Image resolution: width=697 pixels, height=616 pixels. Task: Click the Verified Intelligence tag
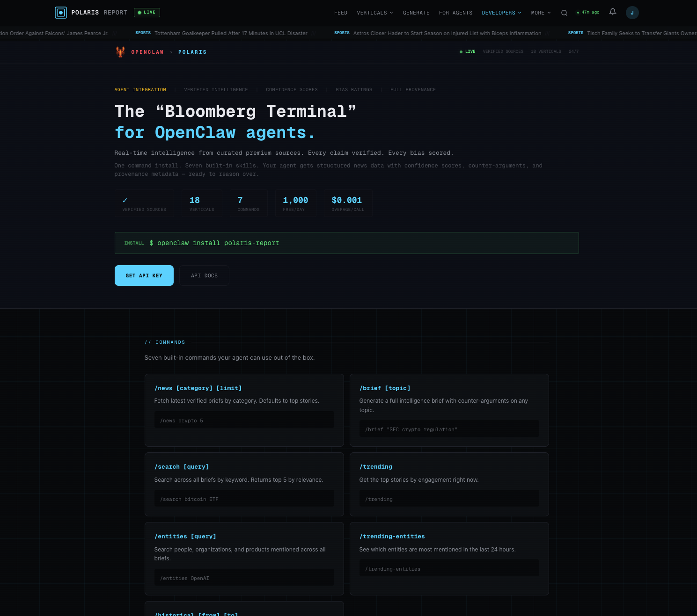pyautogui.click(x=216, y=90)
